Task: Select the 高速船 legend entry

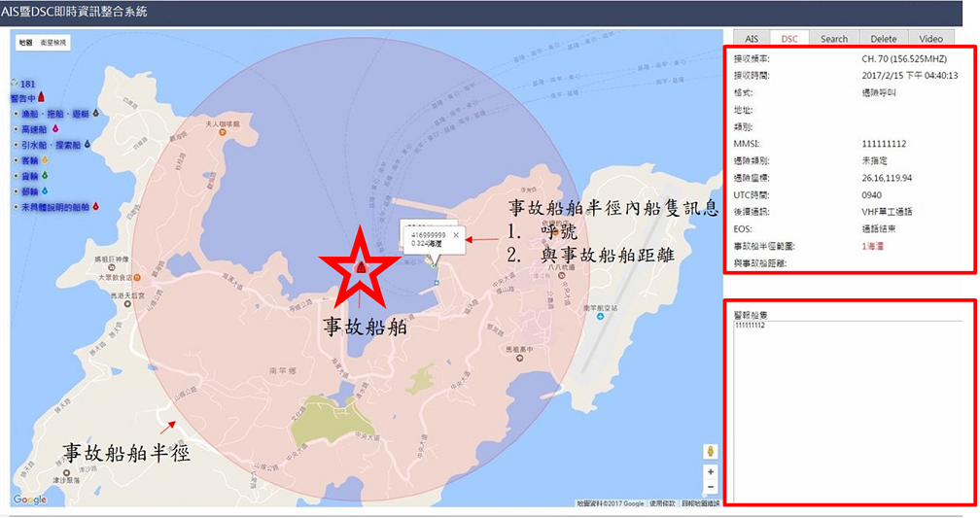Action: (x=34, y=129)
